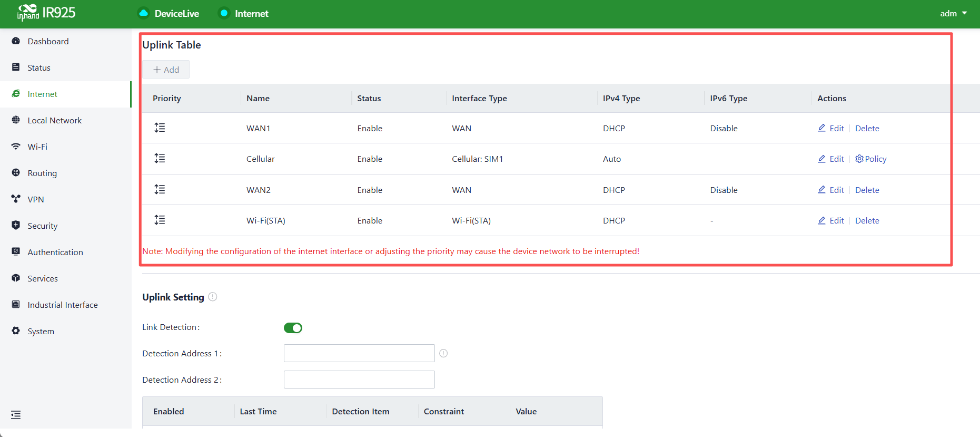Delete the Wi-Fi(STA) uplink
The height and width of the screenshot is (437, 980).
[x=867, y=220]
